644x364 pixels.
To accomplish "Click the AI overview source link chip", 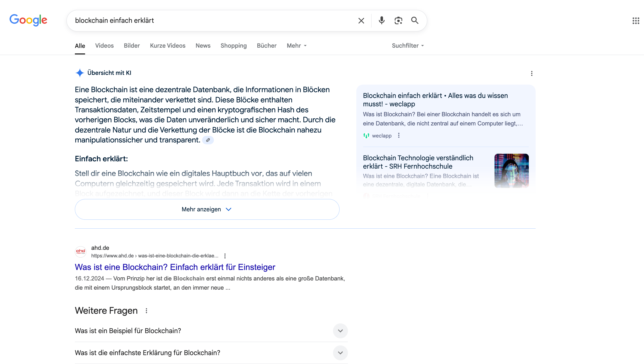I will pyautogui.click(x=208, y=140).
